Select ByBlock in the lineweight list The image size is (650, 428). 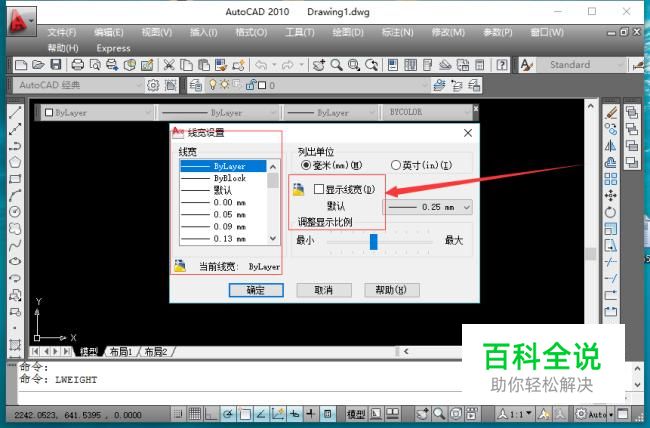tap(223, 178)
